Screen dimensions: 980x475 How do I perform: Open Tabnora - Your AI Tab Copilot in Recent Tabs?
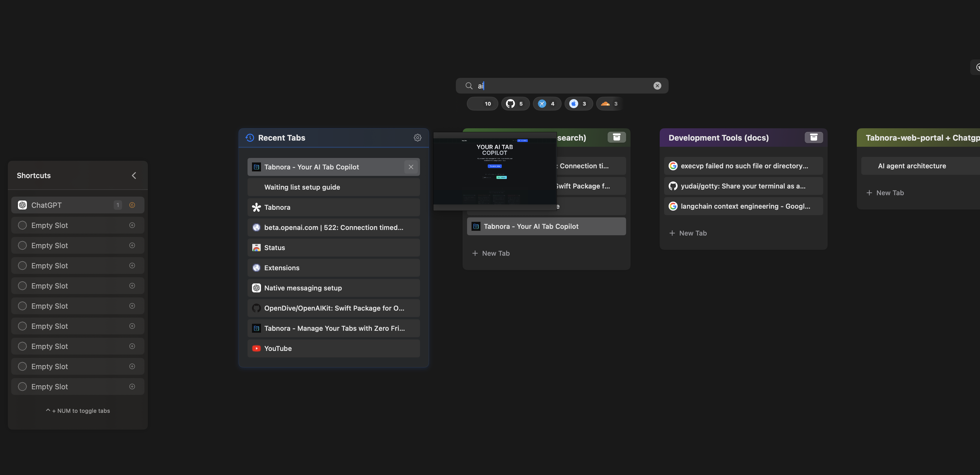pyautogui.click(x=333, y=167)
